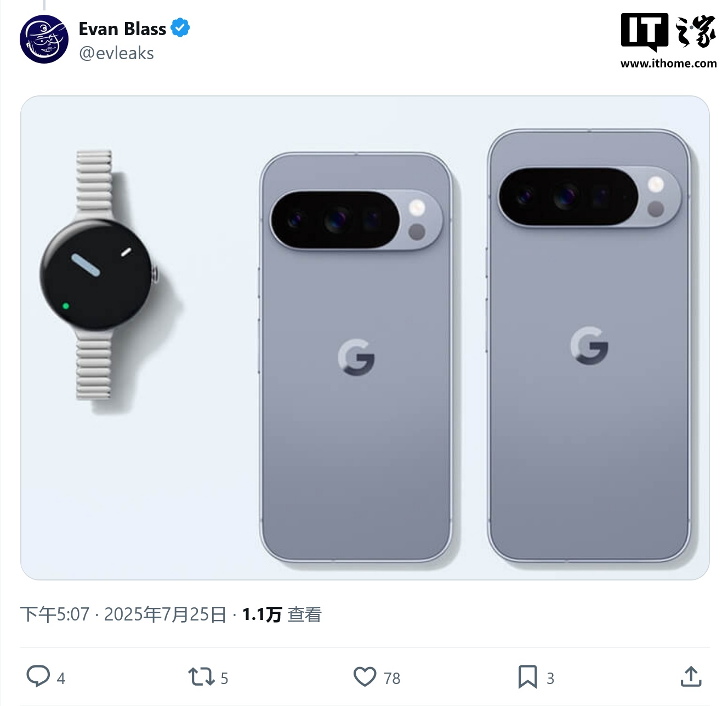Image resolution: width=728 pixels, height=706 pixels.
Task: Open the share upload icon
Action: (x=691, y=676)
